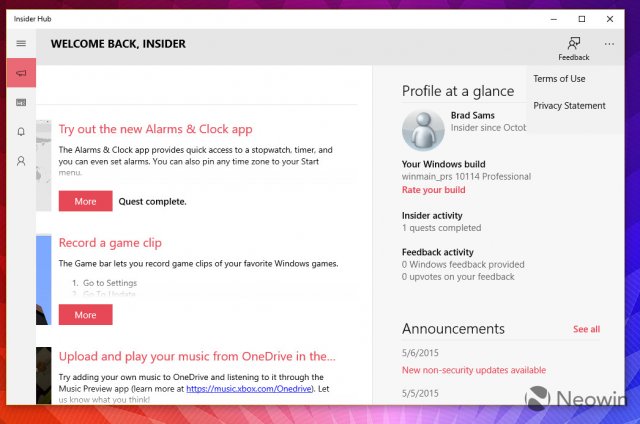This screenshot has height=424, width=640.
Task: Click More under Alarms & Clock quest
Action: 85,201
